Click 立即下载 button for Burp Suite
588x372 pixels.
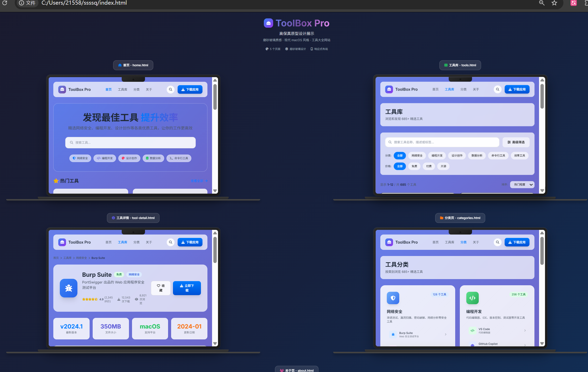[x=187, y=288]
